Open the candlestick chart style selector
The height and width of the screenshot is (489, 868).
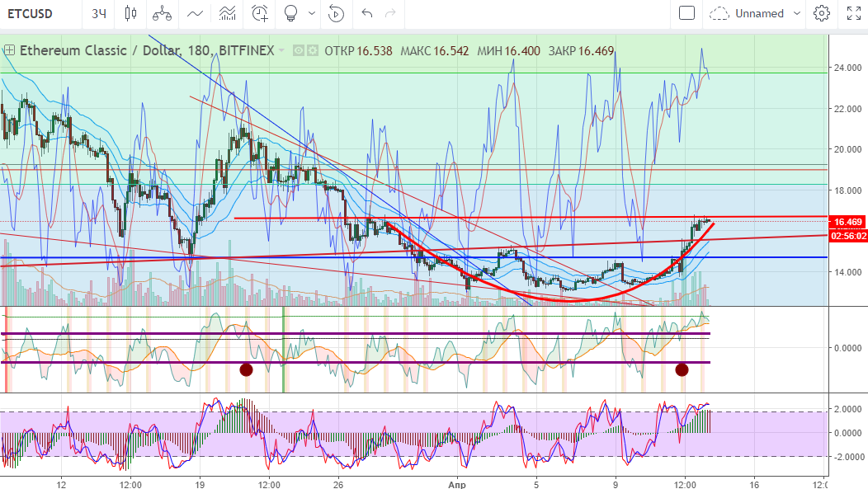(x=130, y=13)
